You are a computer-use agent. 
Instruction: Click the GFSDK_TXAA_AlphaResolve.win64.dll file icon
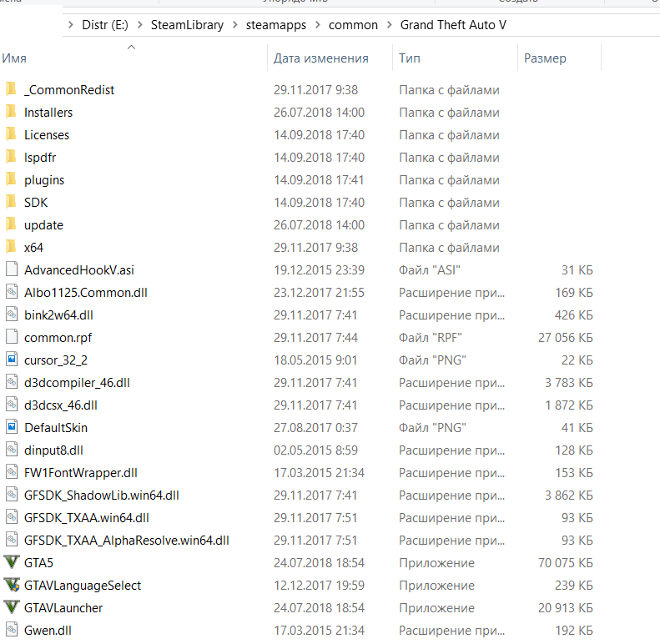(x=12, y=540)
